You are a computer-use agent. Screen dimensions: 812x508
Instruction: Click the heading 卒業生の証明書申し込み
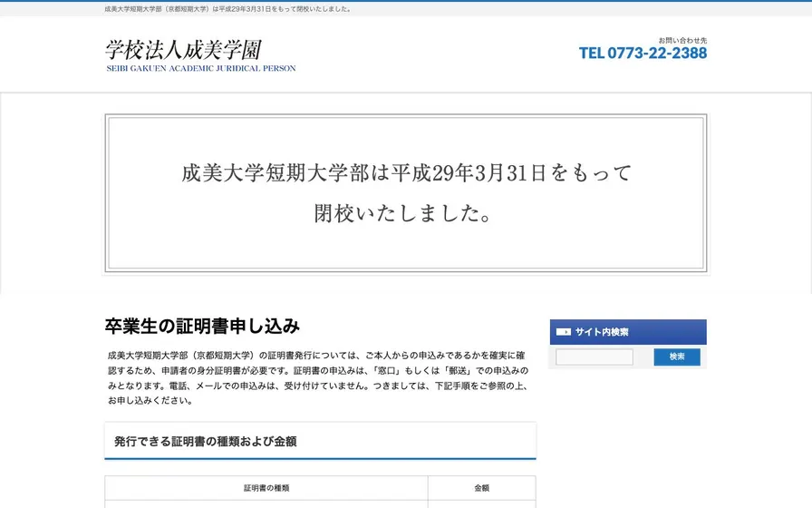(x=202, y=326)
